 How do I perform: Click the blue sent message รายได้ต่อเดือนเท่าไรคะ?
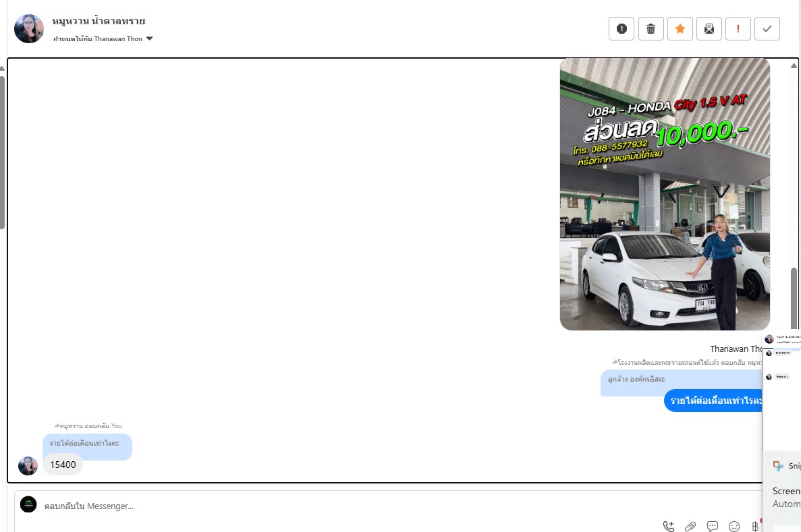[x=714, y=401]
